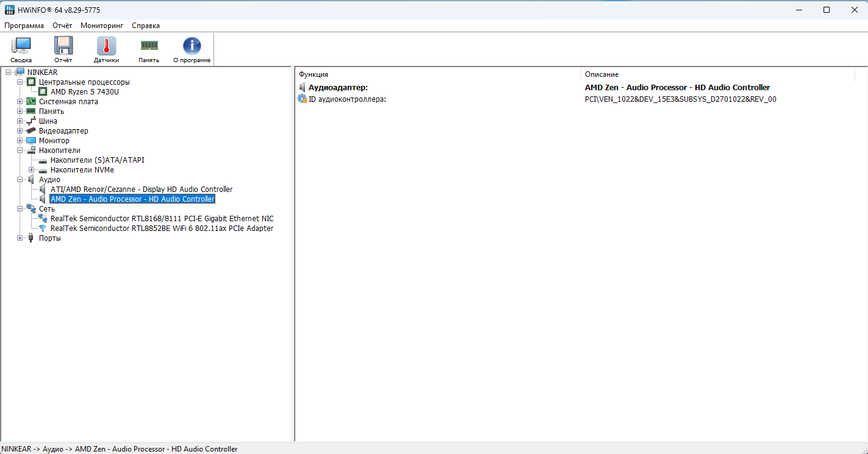Click the speaker icon beside Аудиоадаптер in the details pane
This screenshot has height=454, width=868.
coord(303,88)
